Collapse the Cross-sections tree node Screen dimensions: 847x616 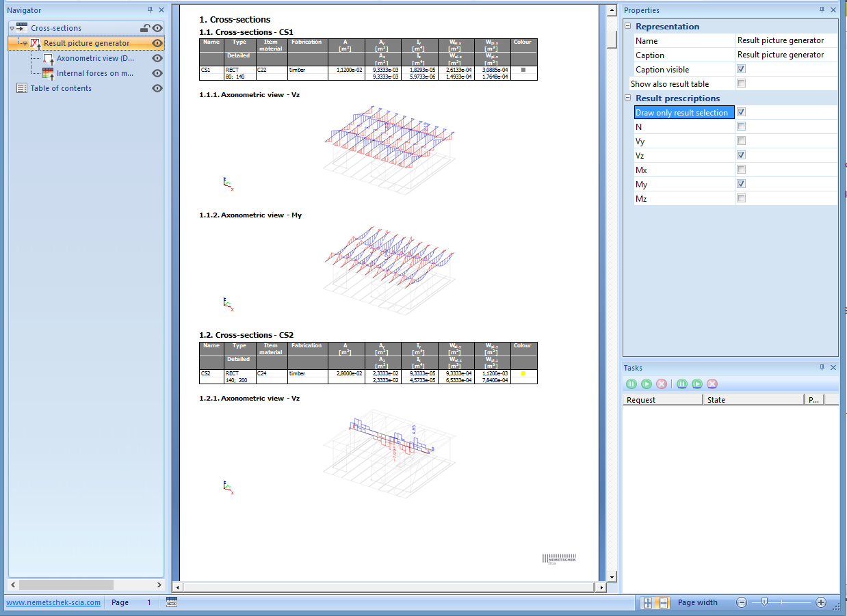click(12, 28)
